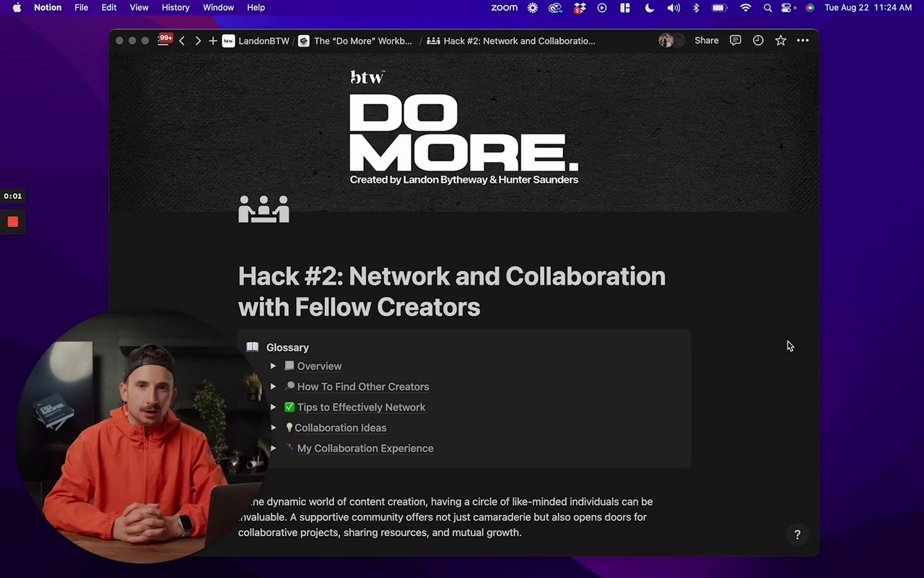Check battery status in menu bar
Screen dimensions: 924x578
(x=720, y=7)
